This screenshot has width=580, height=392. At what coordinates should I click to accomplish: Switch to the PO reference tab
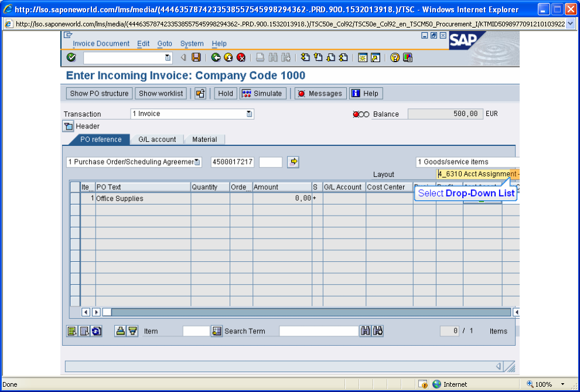(x=101, y=139)
